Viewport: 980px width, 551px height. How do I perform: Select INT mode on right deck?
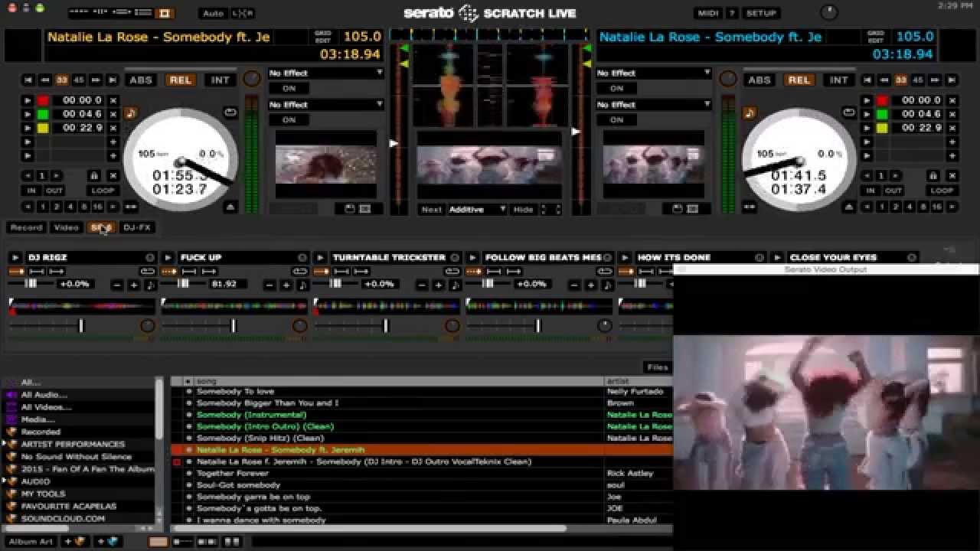tap(838, 80)
